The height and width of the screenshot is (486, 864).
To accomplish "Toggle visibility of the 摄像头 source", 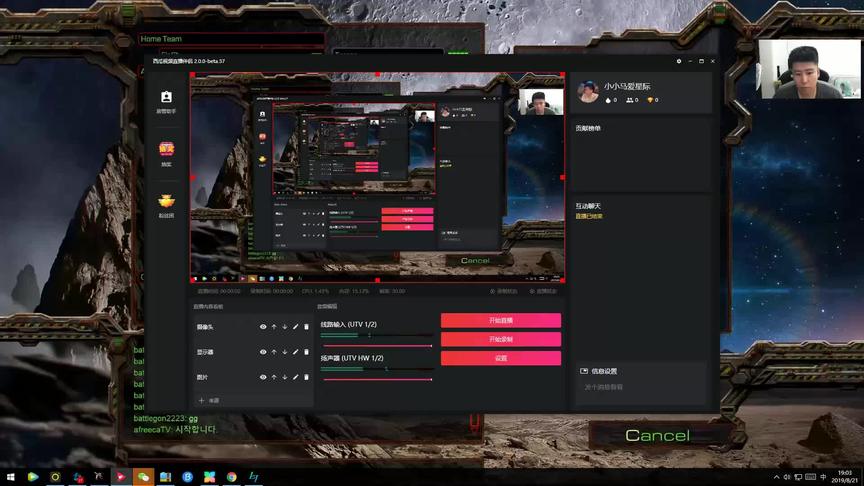I will pos(263,327).
